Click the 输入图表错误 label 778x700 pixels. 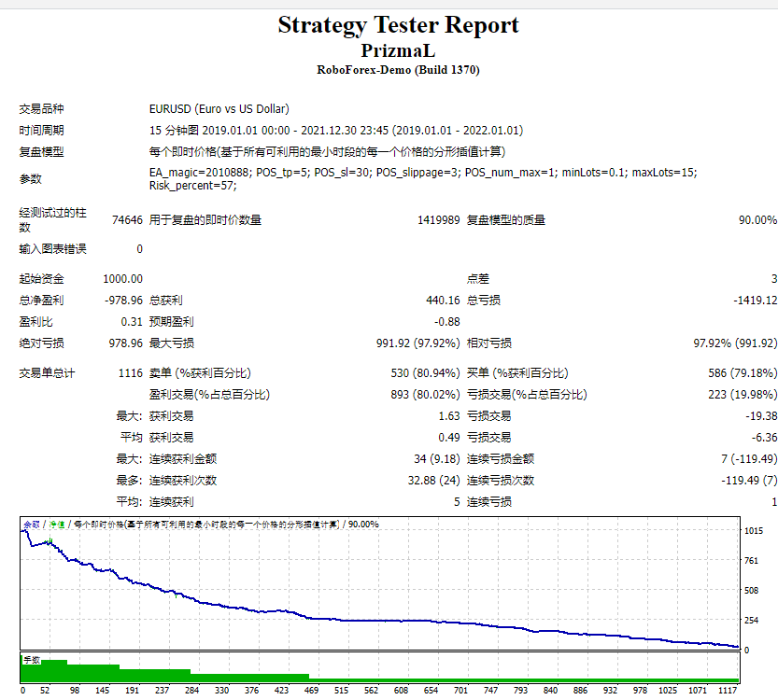[52, 249]
